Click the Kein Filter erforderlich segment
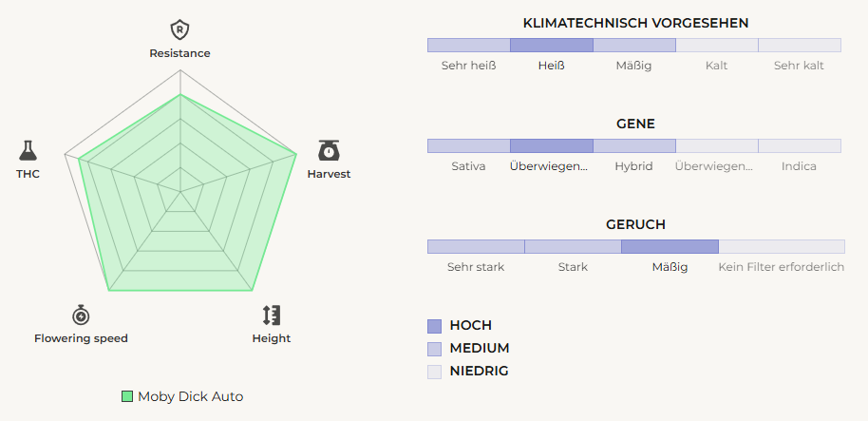The height and width of the screenshot is (421, 868). coord(782,246)
